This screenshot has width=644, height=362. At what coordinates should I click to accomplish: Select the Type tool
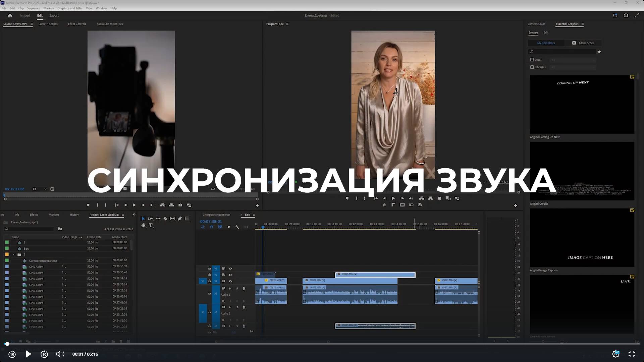pos(151,226)
